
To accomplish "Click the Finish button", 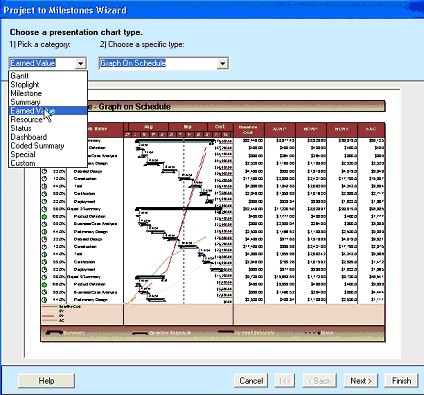I will pos(401,381).
